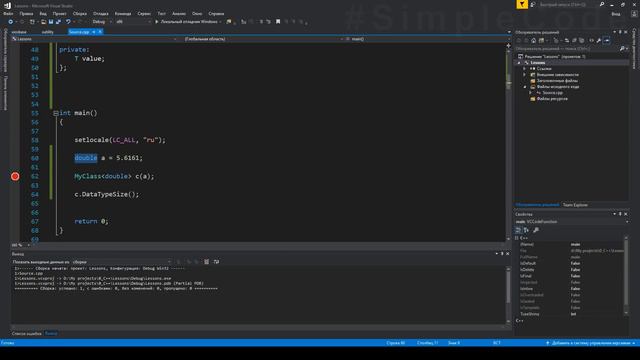Click the Save file toolbar icon
Viewport: 640px width, 360px height.
(51, 22)
